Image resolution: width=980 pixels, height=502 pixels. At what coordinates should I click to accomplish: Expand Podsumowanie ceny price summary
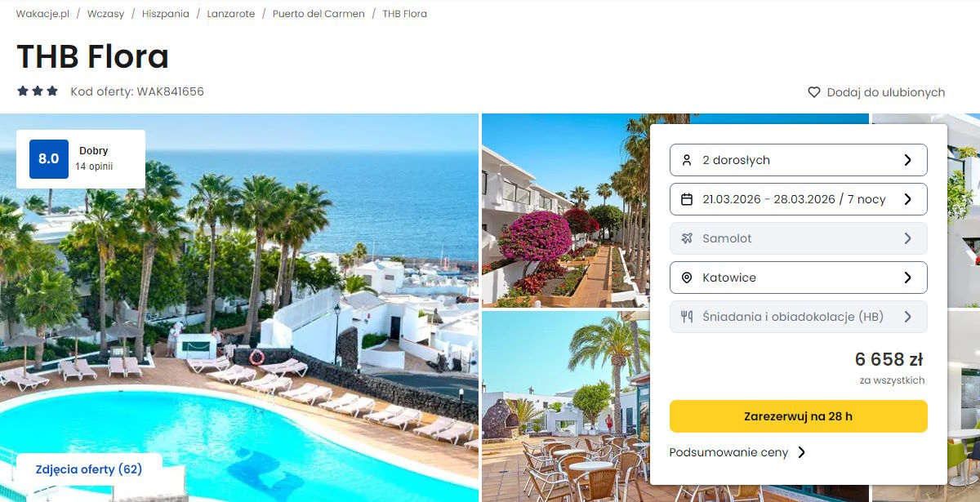point(737,452)
